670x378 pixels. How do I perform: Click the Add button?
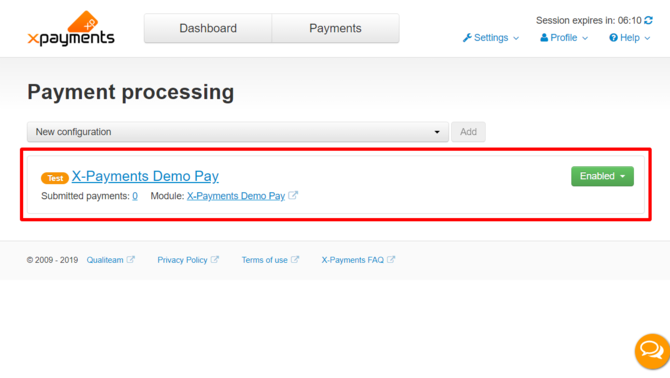pyautogui.click(x=468, y=132)
